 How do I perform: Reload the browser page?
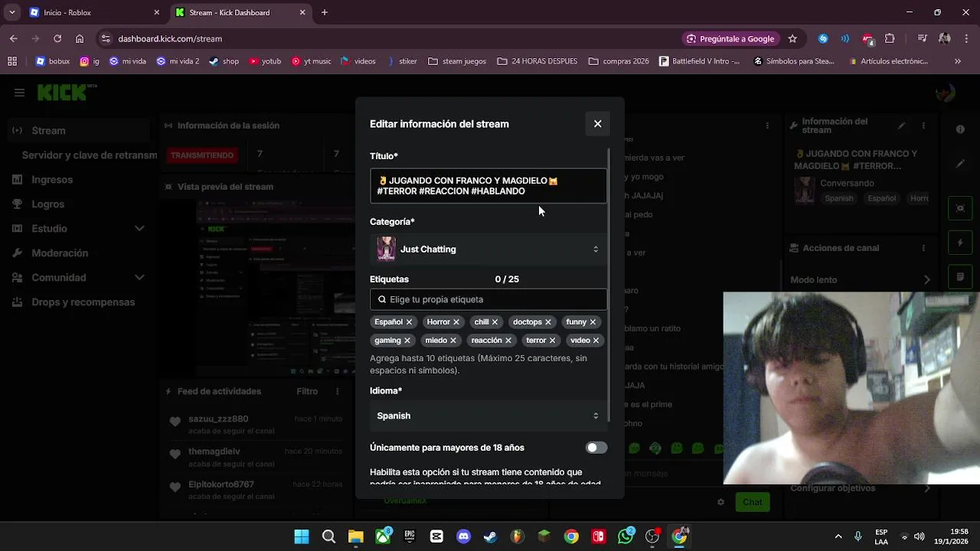pyautogui.click(x=57, y=38)
